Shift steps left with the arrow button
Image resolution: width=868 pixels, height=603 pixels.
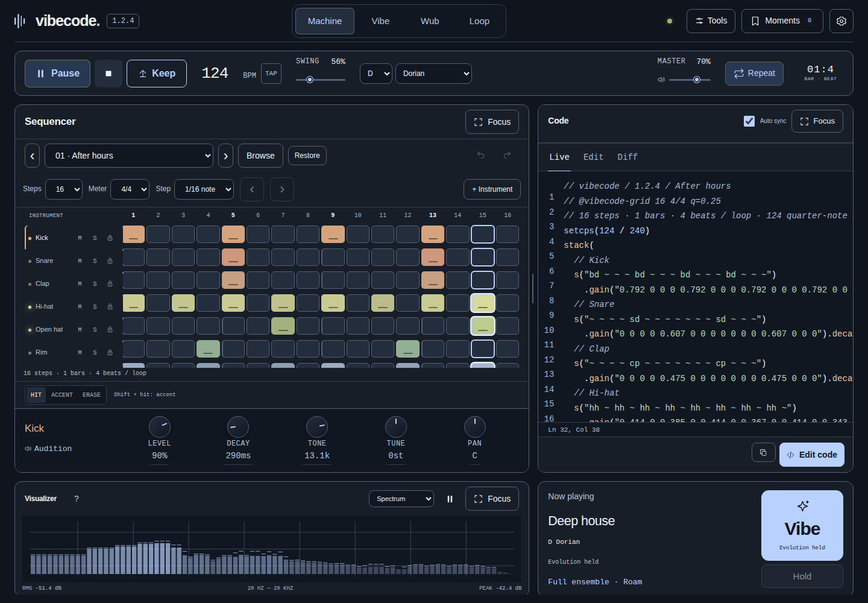click(252, 189)
